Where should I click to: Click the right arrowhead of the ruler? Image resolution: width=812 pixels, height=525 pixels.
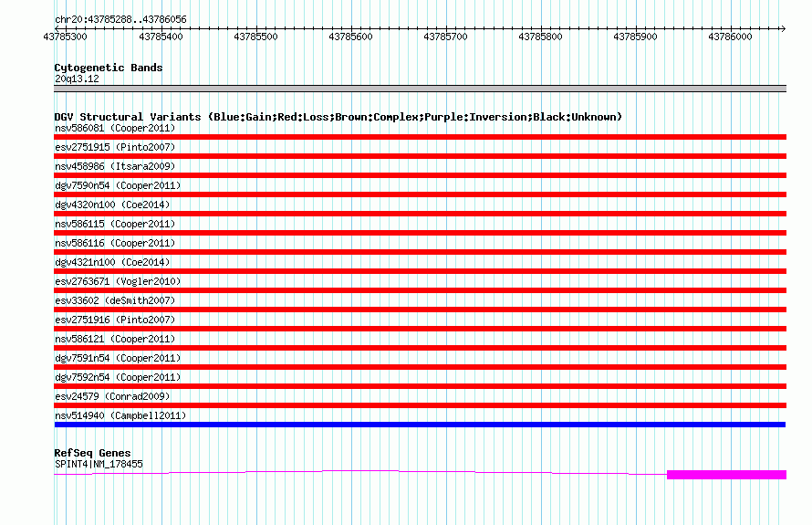(x=783, y=28)
